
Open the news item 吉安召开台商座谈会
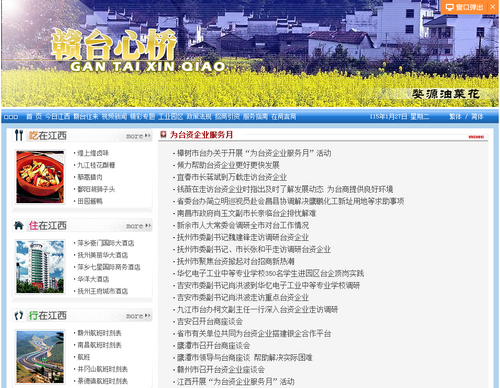pyautogui.click(x=210, y=321)
